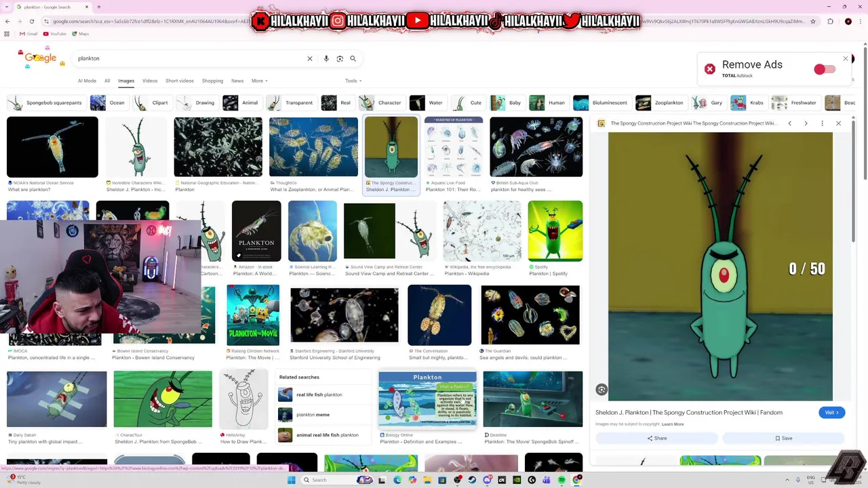The width and height of the screenshot is (868, 488).
Task: Open the Tools dropdown
Action: [x=352, y=81]
